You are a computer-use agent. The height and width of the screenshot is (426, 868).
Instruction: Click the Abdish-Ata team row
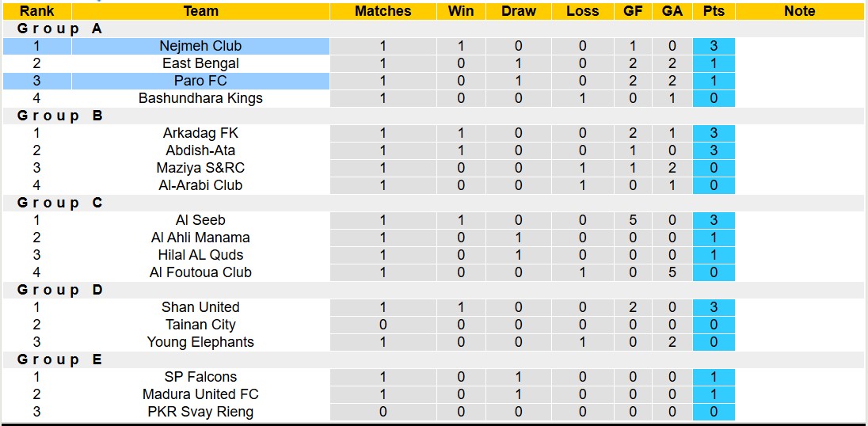point(200,150)
